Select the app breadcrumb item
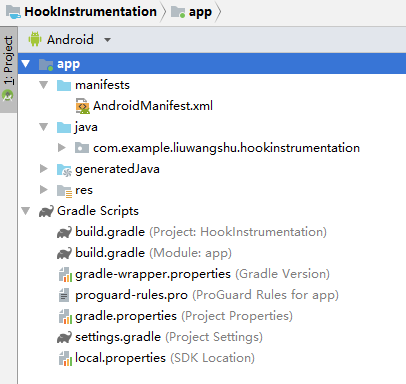The height and width of the screenshot is (384, 406). pos(191,12)
